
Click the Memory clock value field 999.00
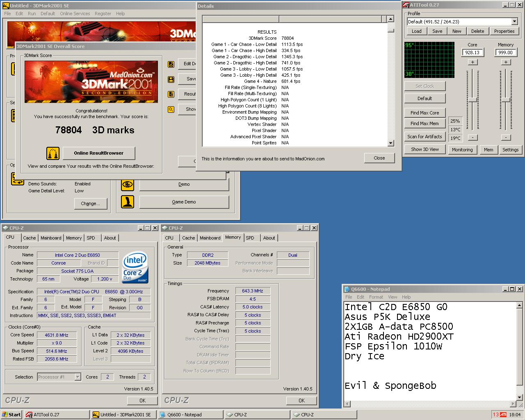pyautogui.click(x=505, y=52)
